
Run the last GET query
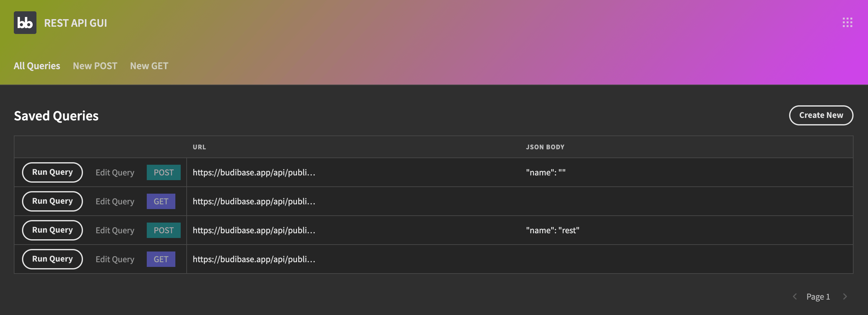point(52,259)
